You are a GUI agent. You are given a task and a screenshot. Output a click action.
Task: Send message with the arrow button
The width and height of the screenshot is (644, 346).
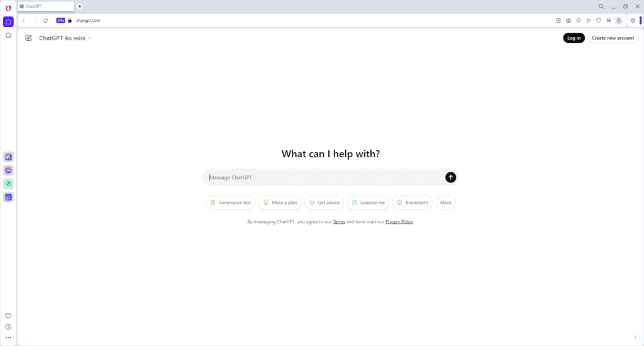[x=450, y=177]
